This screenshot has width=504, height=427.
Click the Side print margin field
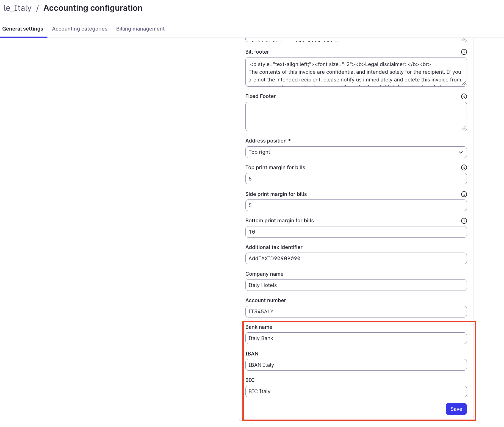point(356,205)
